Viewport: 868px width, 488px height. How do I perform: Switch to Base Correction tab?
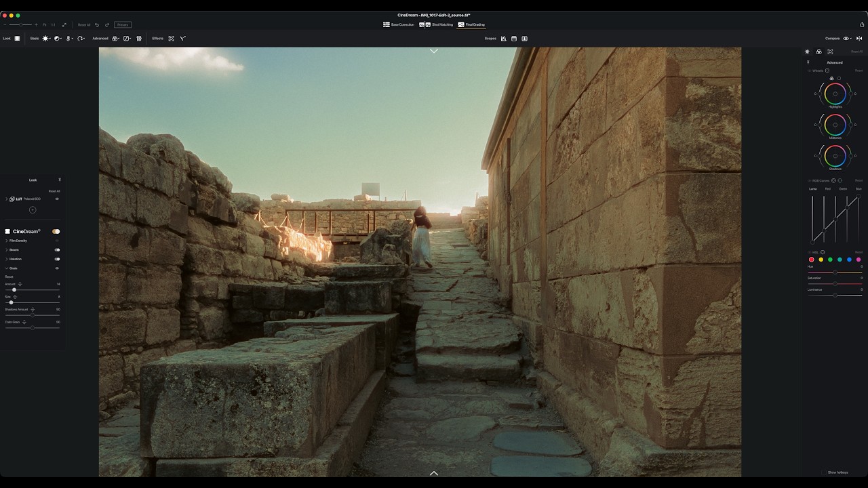(399, 24)
